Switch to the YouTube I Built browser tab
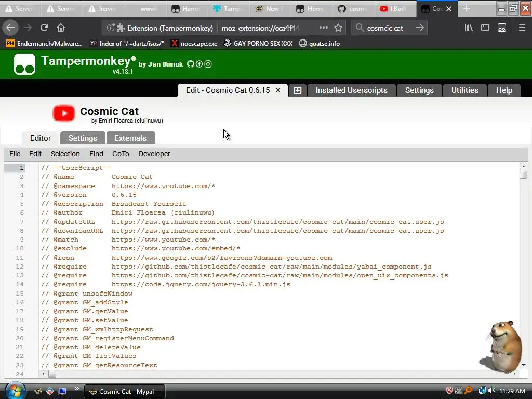 click(395, 9)
